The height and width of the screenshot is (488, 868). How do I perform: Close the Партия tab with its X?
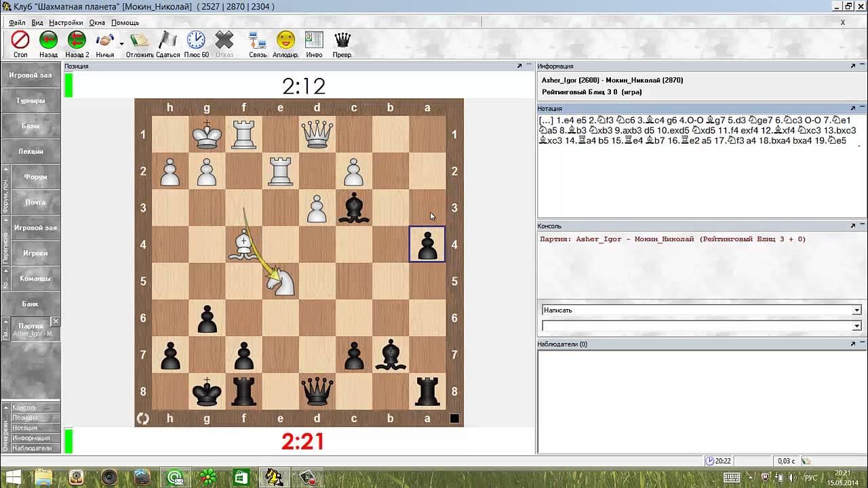tap(56, 321)
